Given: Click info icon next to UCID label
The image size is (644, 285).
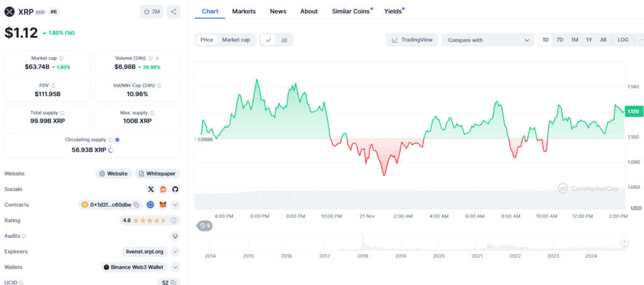Looking at the screenshot, I should click(x=21, y=282).
